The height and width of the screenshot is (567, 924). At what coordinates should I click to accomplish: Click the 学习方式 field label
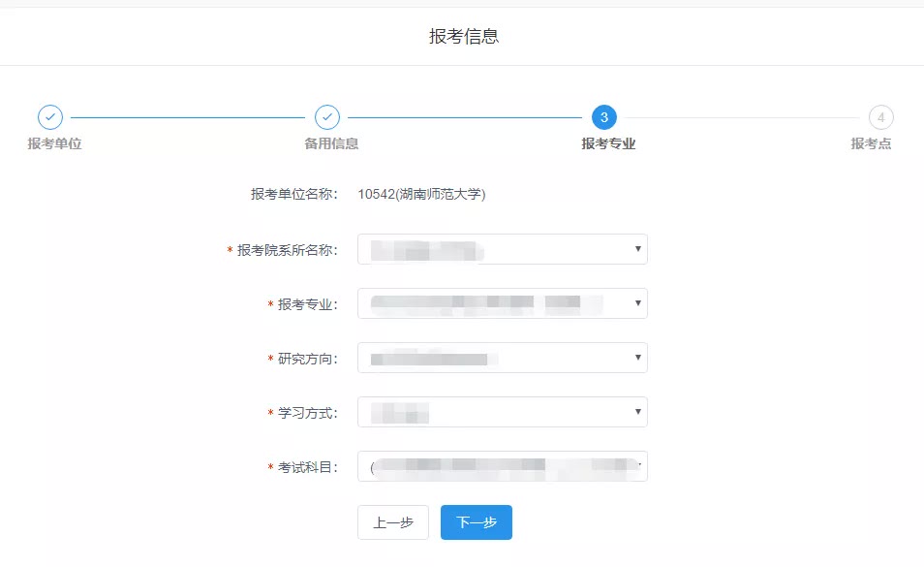pyautogui.click(x=308, y=413)
